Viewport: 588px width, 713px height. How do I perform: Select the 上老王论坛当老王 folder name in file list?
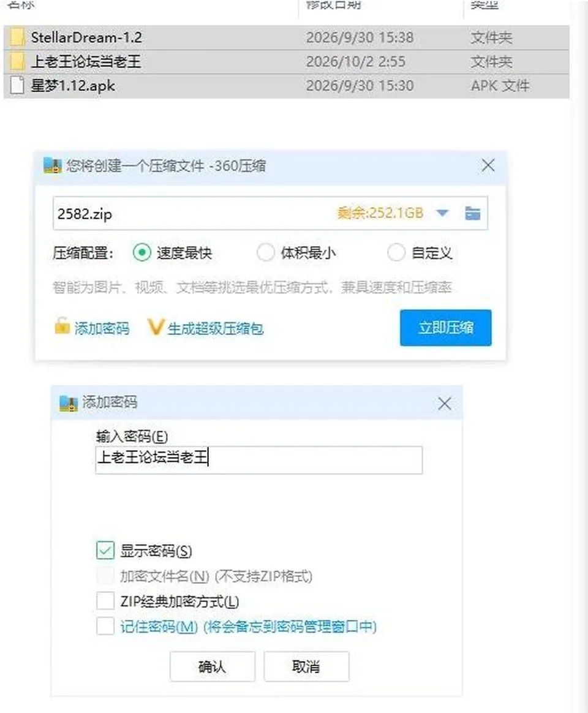coord(86,61)
